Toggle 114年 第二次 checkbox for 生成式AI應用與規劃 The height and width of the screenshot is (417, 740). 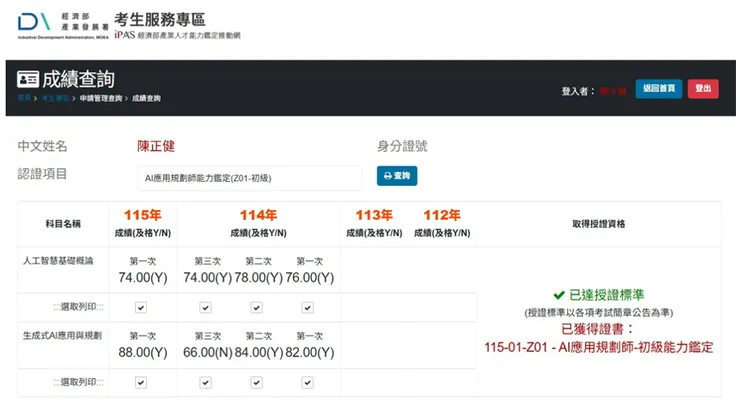256,383
